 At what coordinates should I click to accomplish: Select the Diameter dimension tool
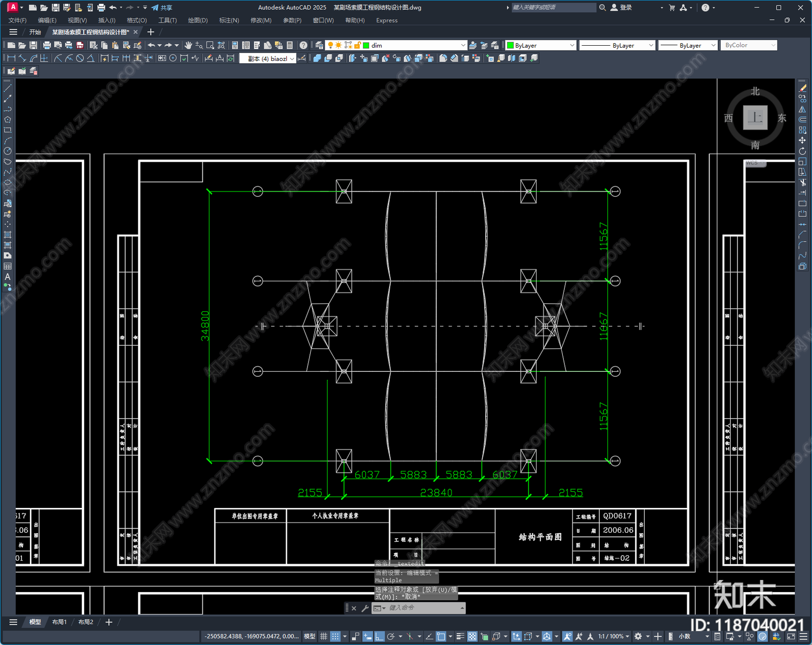click(80, 58)
